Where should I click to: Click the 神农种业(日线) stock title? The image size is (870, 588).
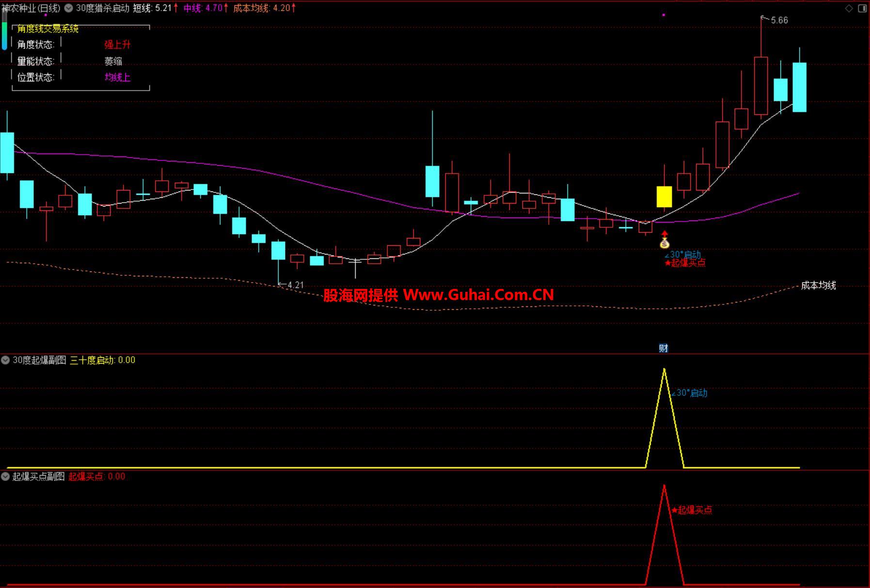[31, 8]
